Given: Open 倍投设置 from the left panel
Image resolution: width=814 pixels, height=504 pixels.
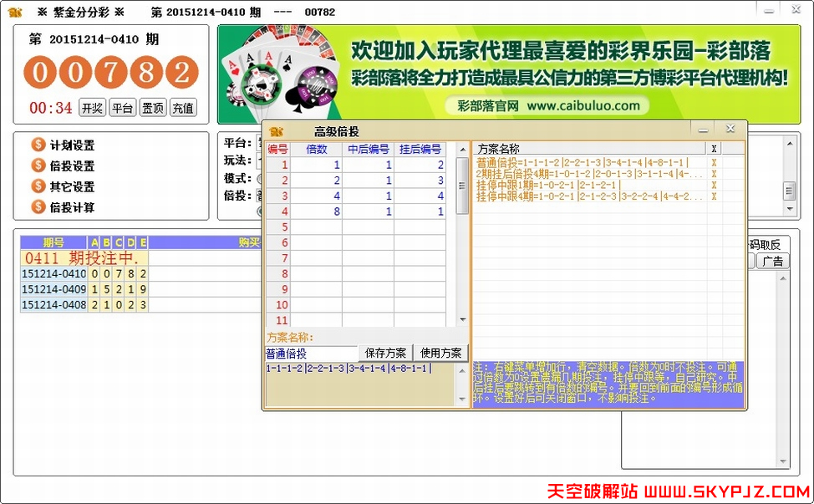Looking at the screenshot, I should click(70, 165).
